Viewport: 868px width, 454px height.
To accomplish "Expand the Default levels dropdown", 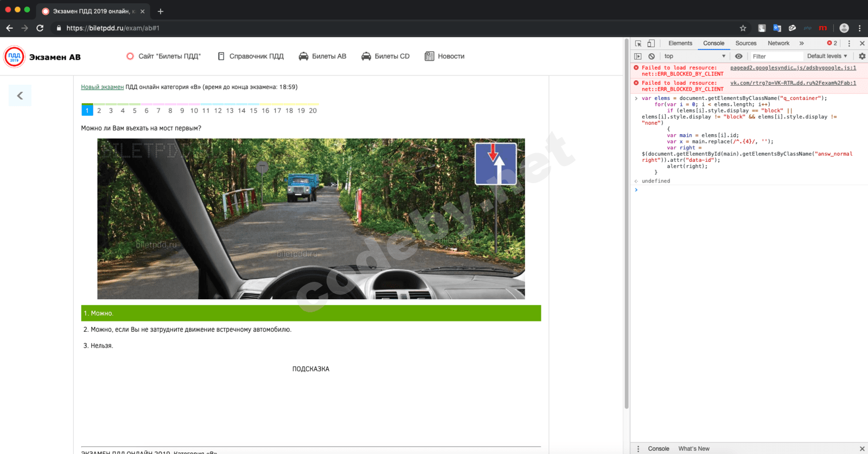I will pos(827,56).
